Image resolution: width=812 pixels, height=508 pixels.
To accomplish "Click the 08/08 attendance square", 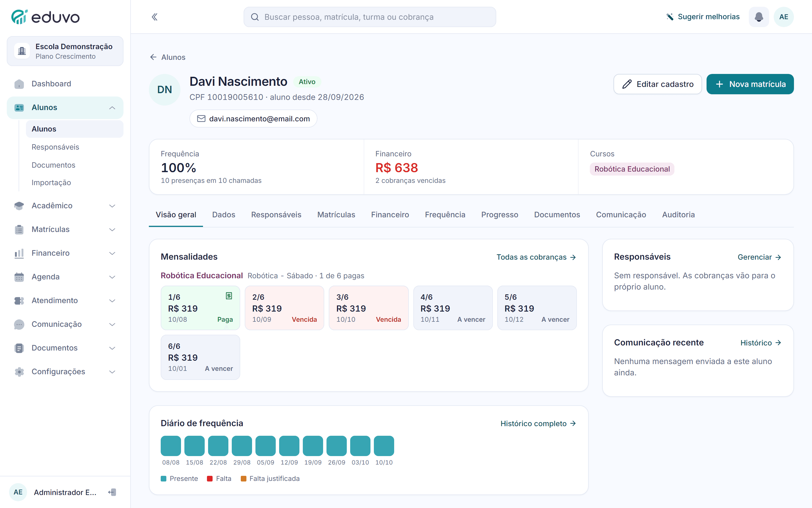I will point(171,446).
